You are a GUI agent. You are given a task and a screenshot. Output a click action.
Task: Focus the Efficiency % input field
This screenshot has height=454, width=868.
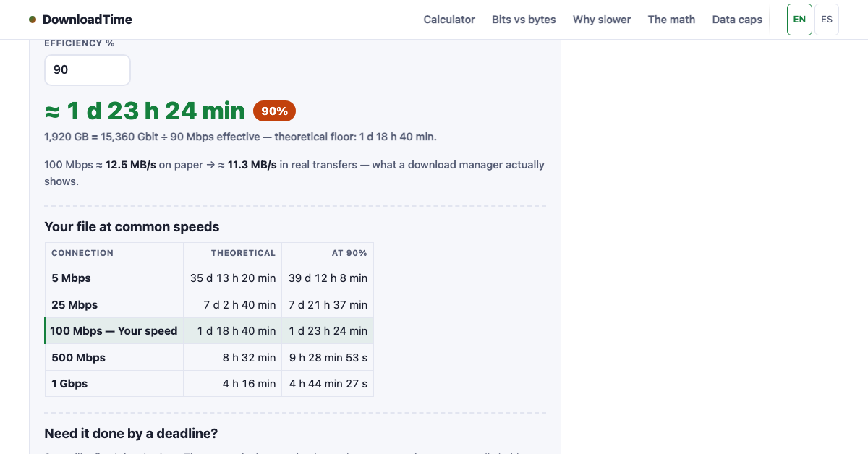88,70
